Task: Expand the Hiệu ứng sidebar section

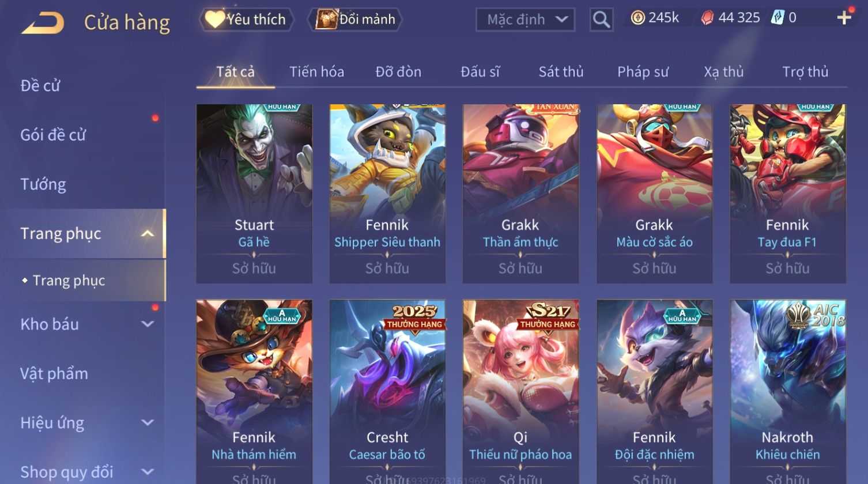Action: 148,423
